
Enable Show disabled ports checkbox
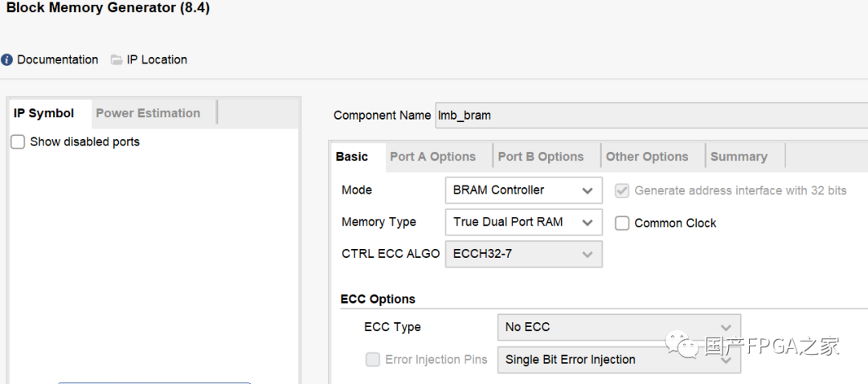[x=18, y=142]
